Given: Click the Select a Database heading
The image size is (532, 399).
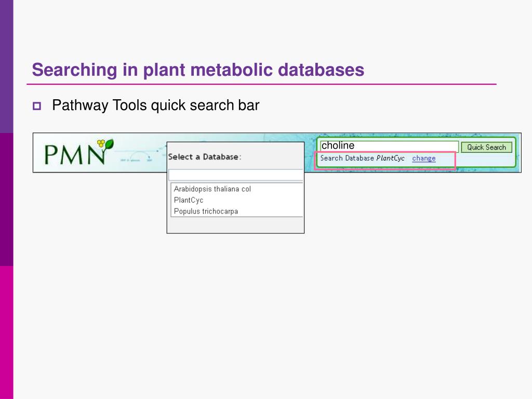Looking at the screenshot, I should pyautogui.click(x=205, y=157).
